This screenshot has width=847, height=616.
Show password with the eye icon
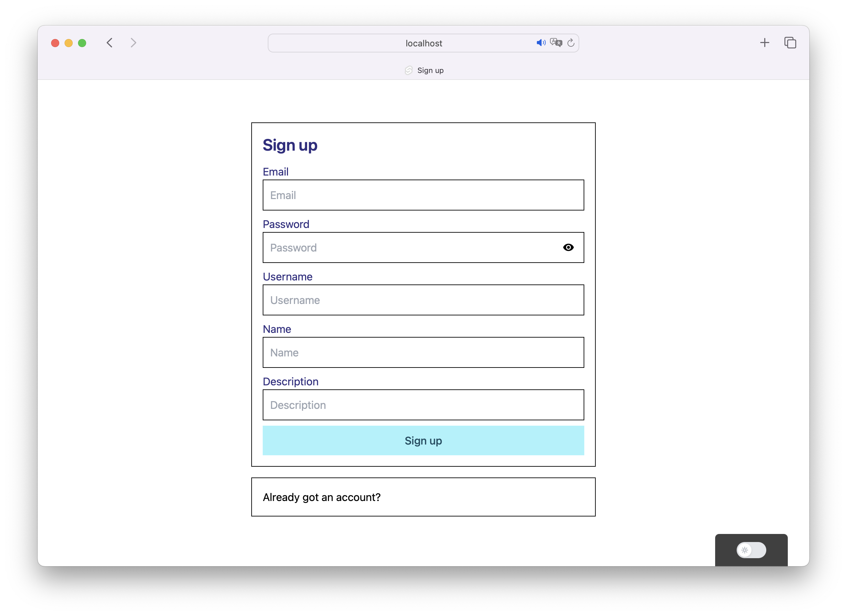pos(568,247)
